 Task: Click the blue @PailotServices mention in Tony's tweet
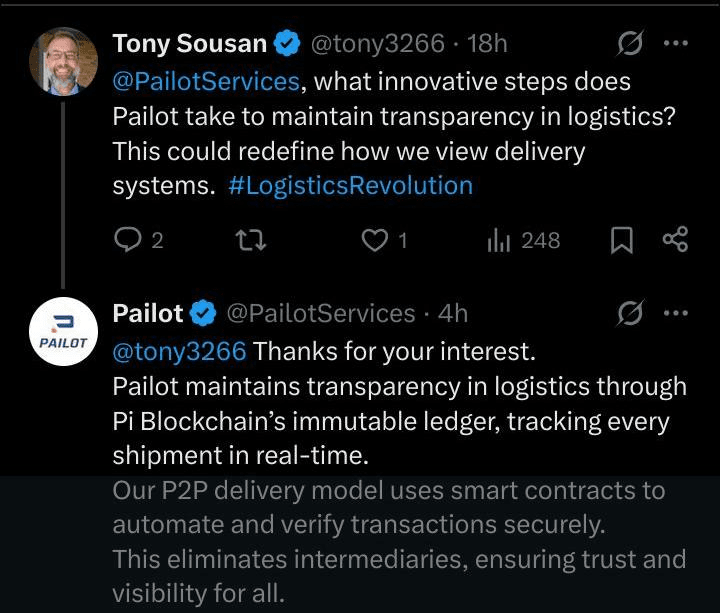(x=206, y=80)
